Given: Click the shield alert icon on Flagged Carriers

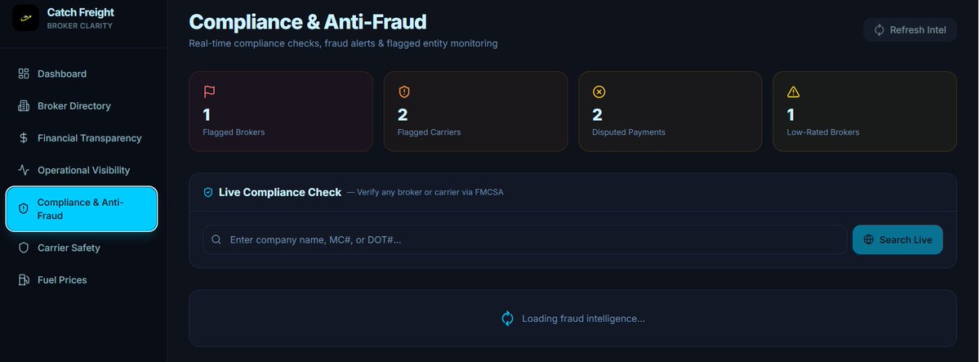Looking at the screenshot, I should tap(403, 92).
